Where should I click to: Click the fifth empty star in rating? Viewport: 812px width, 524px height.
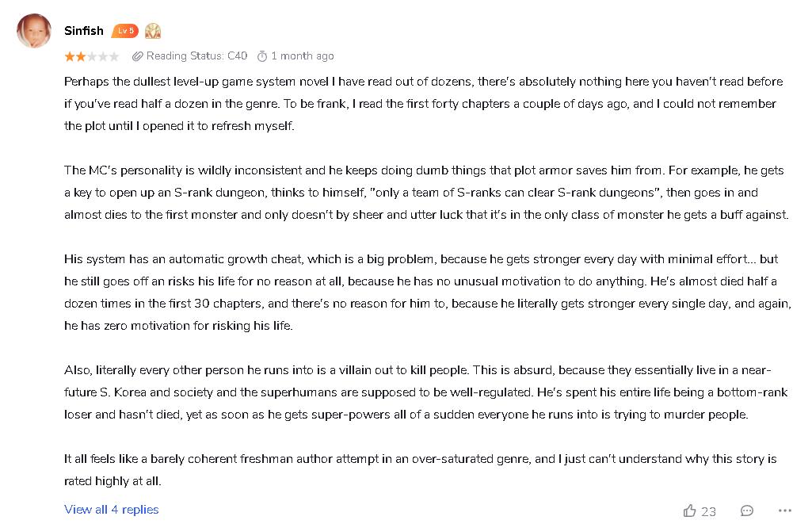114,56
